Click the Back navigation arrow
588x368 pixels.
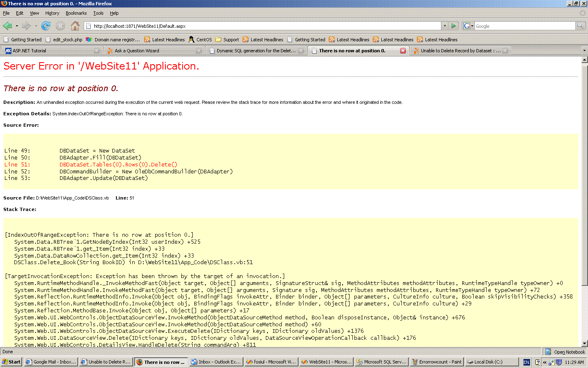tap(7, 26)
